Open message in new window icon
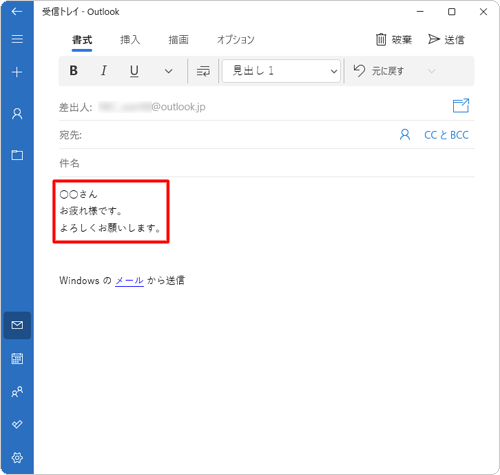Screen dimensions: 500x475 (461, 106)
